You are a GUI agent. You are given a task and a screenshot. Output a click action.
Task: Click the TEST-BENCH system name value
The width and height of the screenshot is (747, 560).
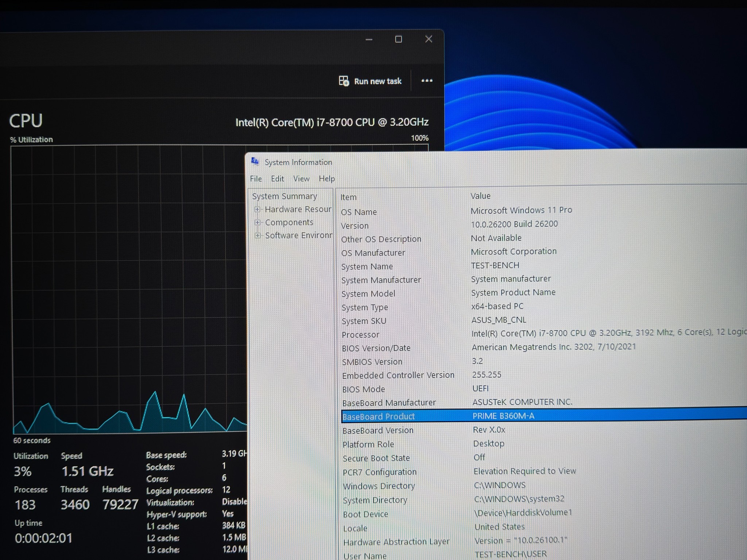point(495,265)
